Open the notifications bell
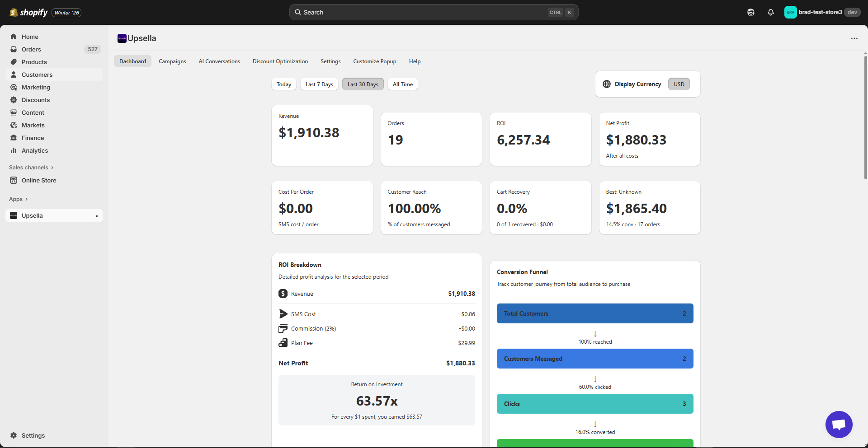This screenshot has width=868, height=448. click(x=771, y=12)
